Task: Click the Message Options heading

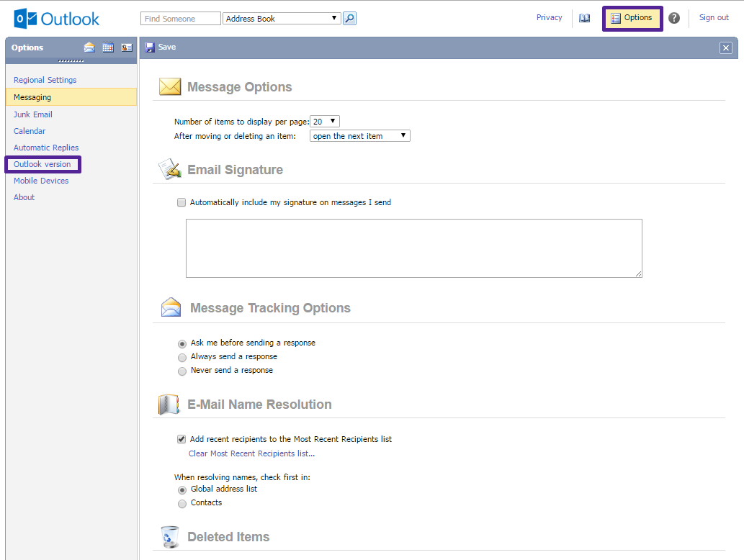Action: coord(240,87)
